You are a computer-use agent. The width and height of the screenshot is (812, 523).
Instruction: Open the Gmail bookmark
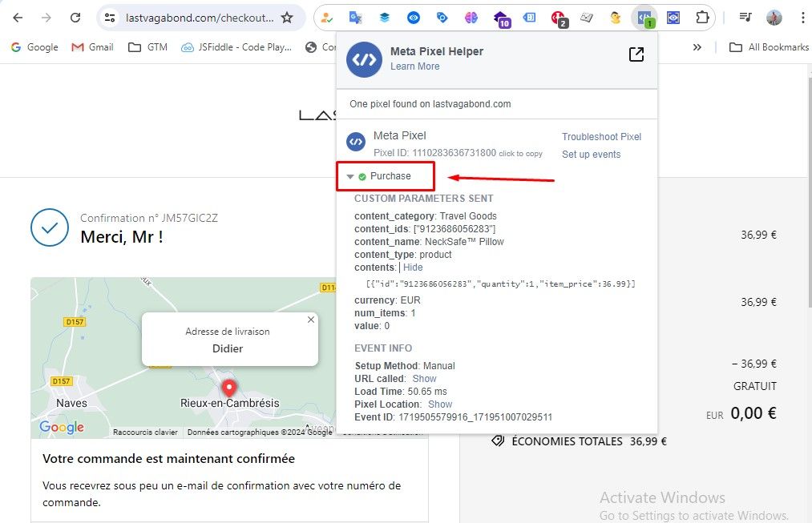click(93, 47)
